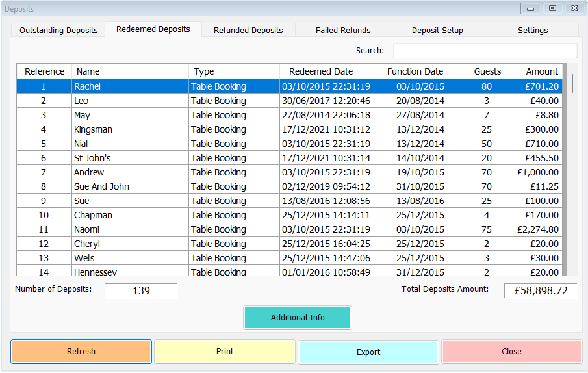Sort by the Guests column header

point(487,71)
